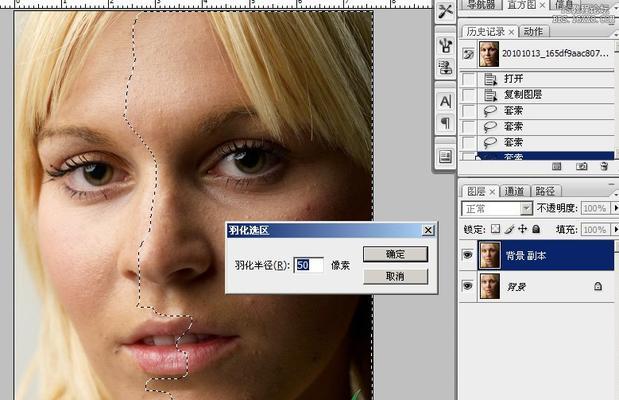Close the 图层 tab
The width and height of the screenshot is (619, 400).
492,192
